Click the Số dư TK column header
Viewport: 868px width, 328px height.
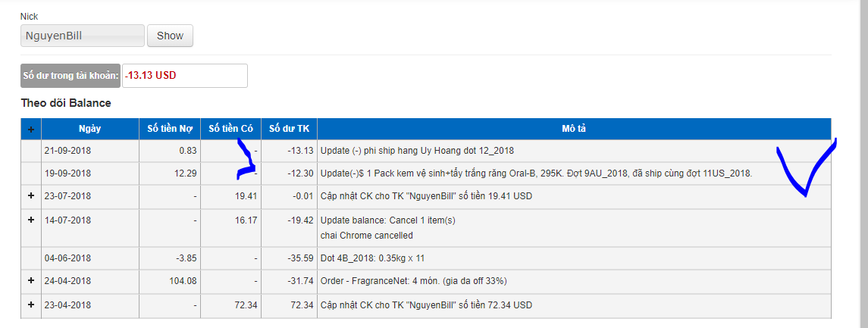point(289,129)
